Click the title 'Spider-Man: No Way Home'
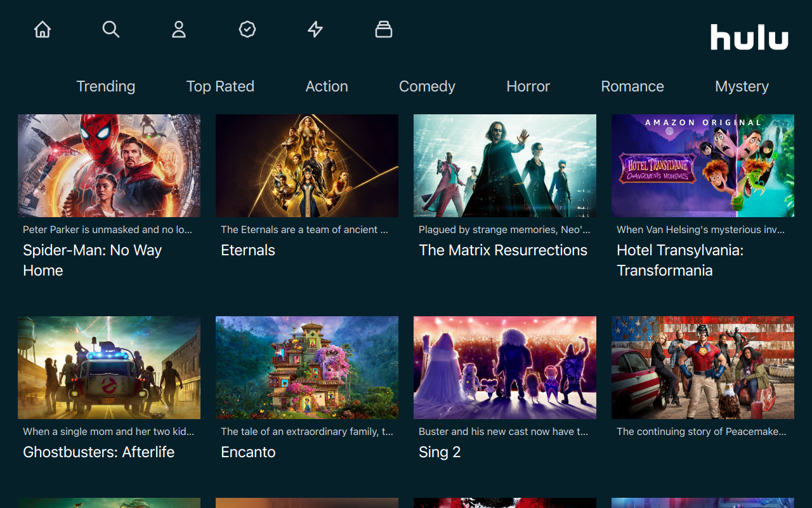This screenshot has height=508, width=812. click(92, 260)
